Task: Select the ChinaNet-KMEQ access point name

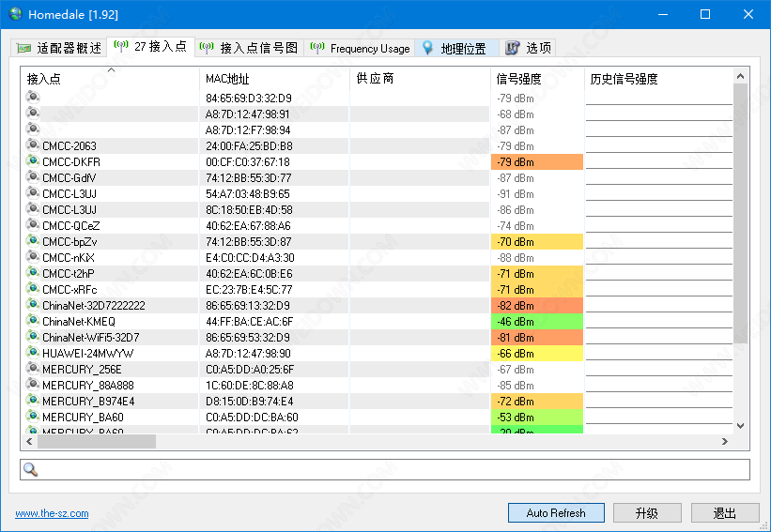Action: click(79, 322)
